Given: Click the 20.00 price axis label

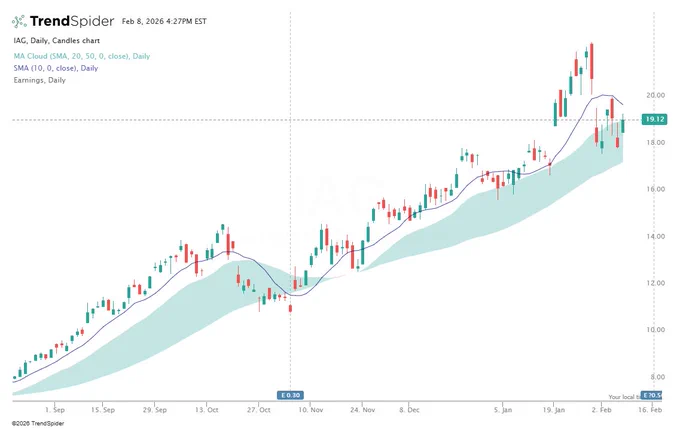Looking at the screenshot, I should point(655,95).
